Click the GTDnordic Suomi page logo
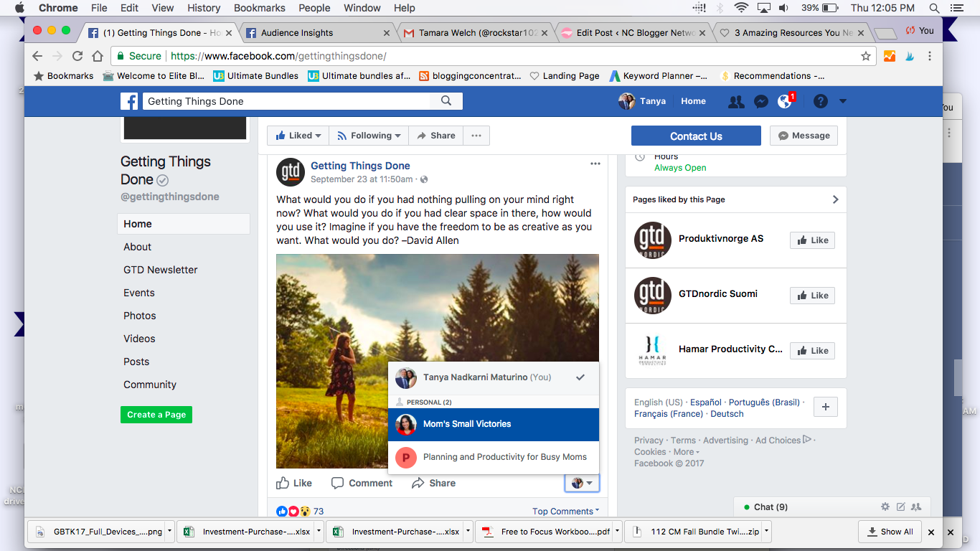The image size is (980, 551). (x=653, y=296)
